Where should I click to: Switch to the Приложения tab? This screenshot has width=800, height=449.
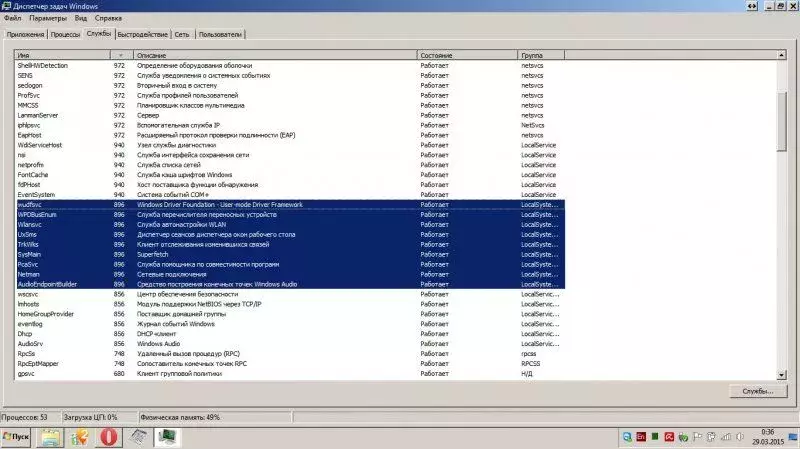[x=26, y=35]
